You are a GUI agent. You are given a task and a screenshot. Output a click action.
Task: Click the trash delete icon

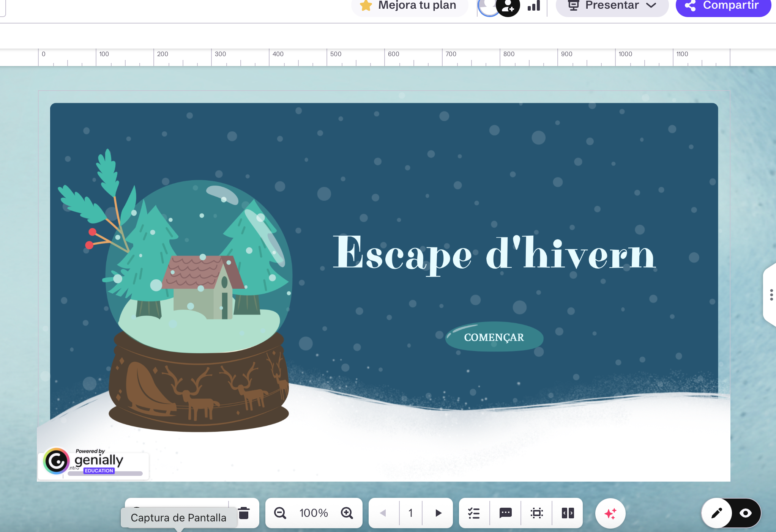(244, 513)
